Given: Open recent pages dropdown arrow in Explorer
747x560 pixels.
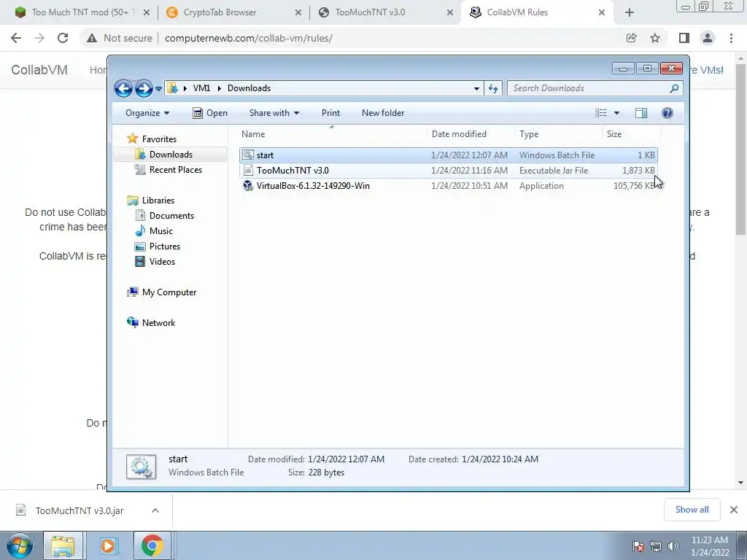Looking at the screenshot, I should tap(158, 88).
